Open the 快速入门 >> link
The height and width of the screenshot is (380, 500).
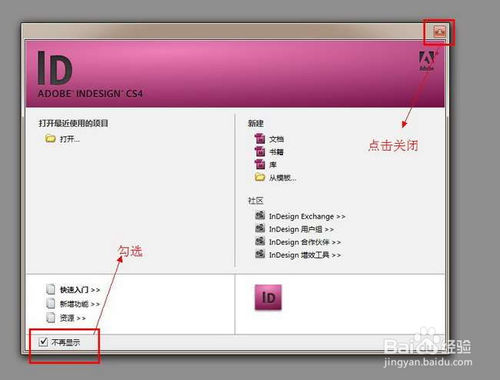tap(80, 290)
